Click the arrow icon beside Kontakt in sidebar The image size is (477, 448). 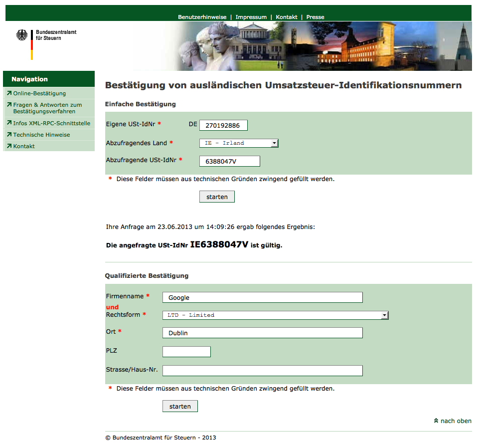tap(9, 146)
